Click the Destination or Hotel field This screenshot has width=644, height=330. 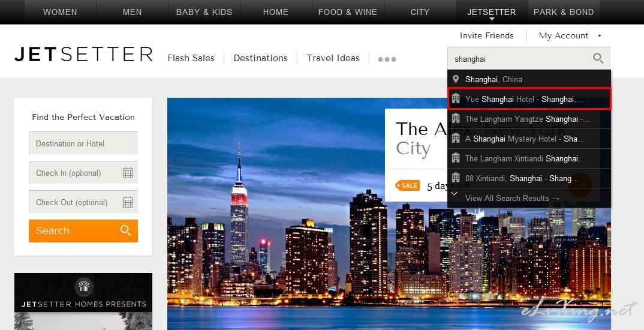(83, 143)
